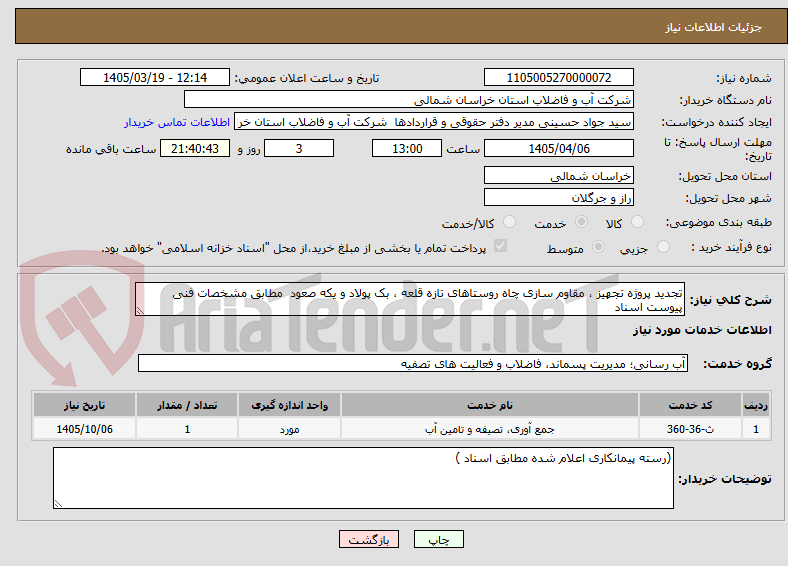Click the نام خدمت column header
788x566 pixels.
[x=489, y=405]
